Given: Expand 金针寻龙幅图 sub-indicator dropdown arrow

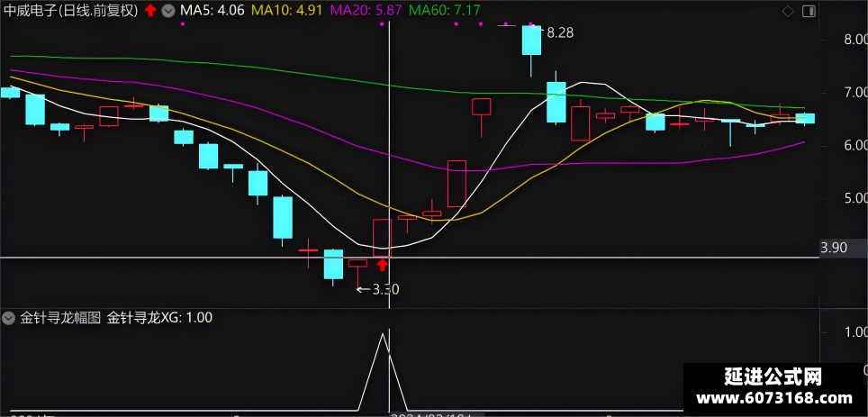Looking at the screenshot, I should point(8,318).
